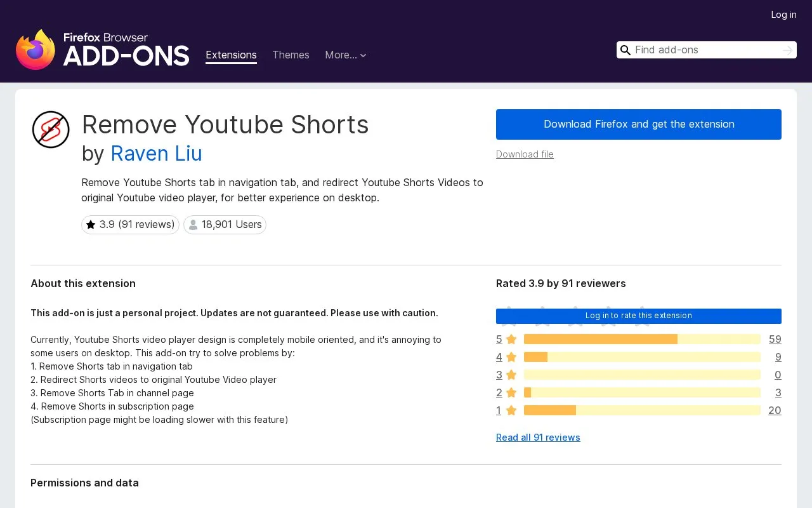Click the line '1. Remove Shorts tab in navigation tab'
The width and height of the screenshot is (812, 508).
pos(112,366)
